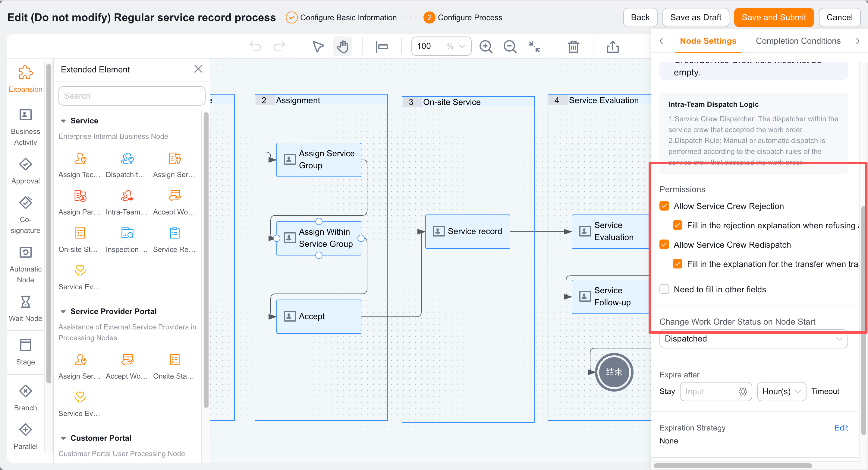Select the Stage sidebar element
Viewport: 868px width, 470px height.
(x=26, y=352)
